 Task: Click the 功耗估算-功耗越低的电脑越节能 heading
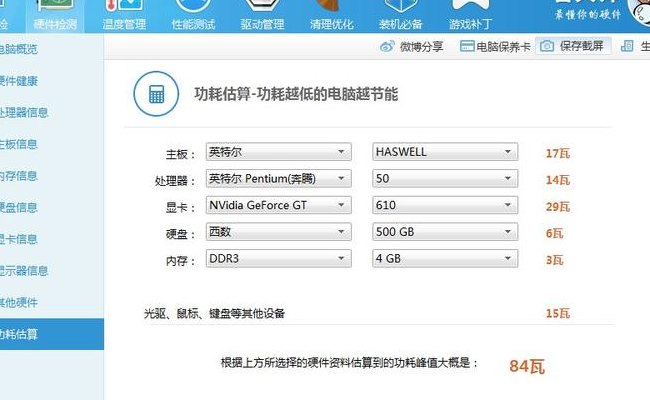click(x=296, y=94)
